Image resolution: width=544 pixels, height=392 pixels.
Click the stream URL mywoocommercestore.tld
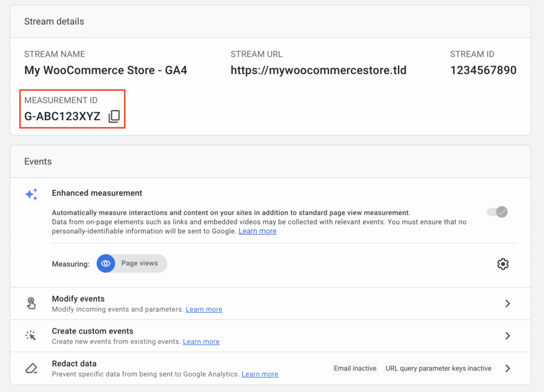(x=318, y=70)
